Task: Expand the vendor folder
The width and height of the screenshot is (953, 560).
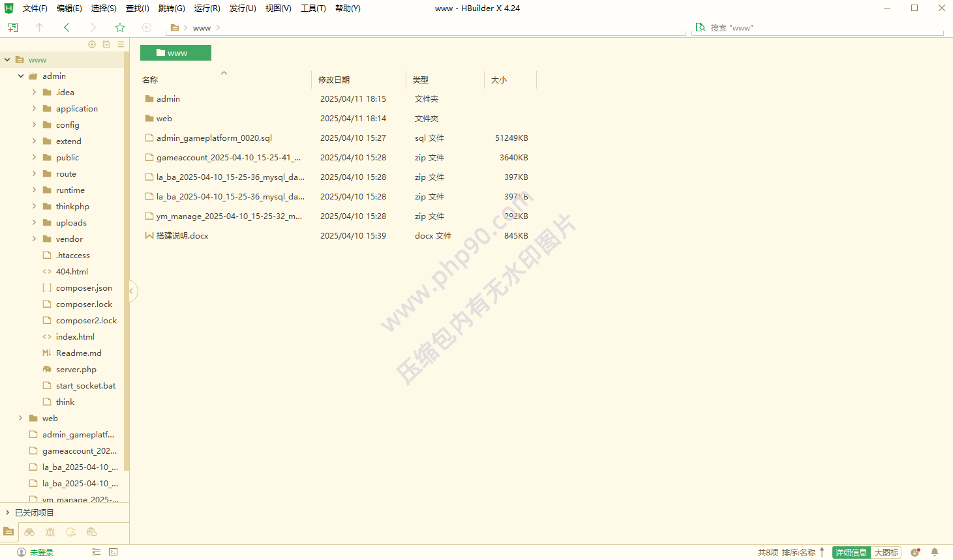Action: coord(35,239)
